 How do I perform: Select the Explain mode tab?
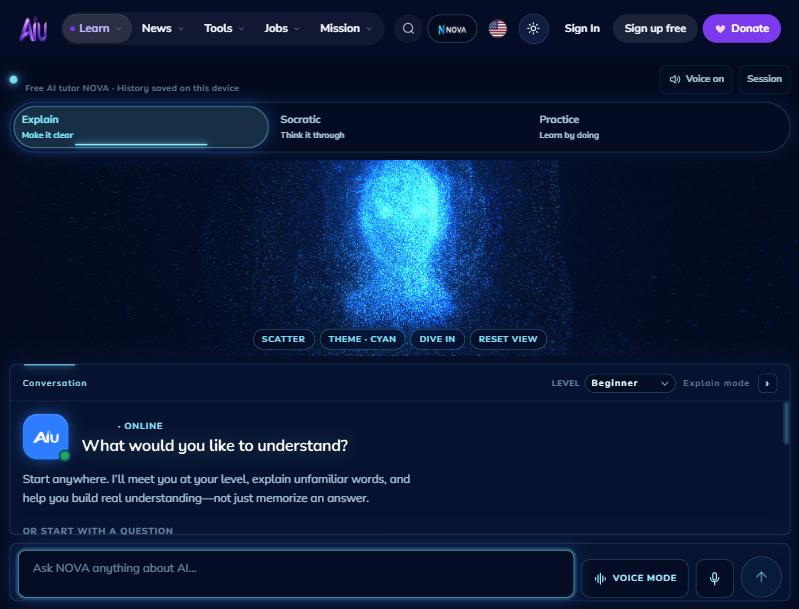140,127
